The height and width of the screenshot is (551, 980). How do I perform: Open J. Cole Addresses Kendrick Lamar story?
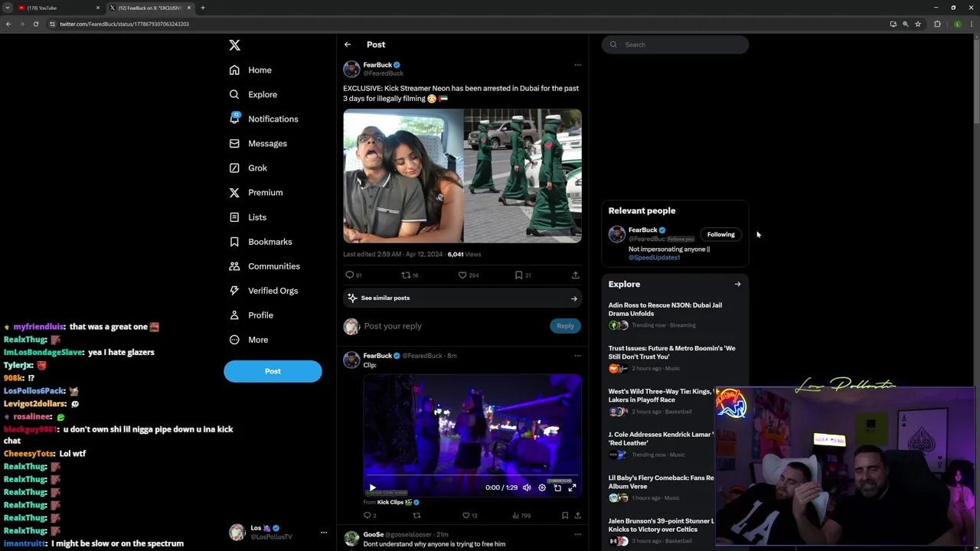(x=661, y=439)
